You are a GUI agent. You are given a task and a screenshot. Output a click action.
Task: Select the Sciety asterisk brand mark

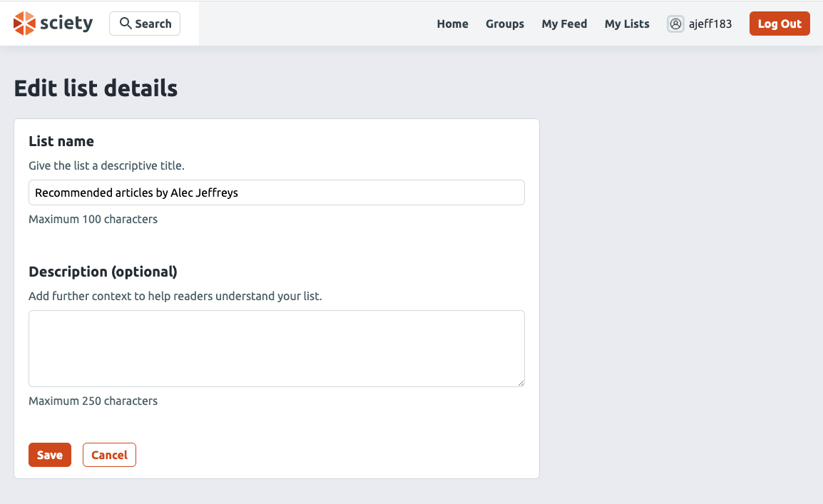coord(26,23)
